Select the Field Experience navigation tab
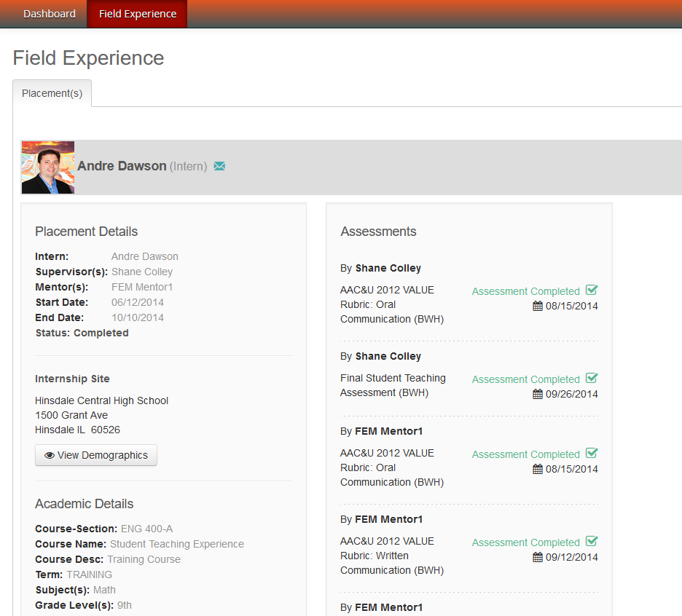Viewport: 682px width, 616px height. tap(138, 14)
